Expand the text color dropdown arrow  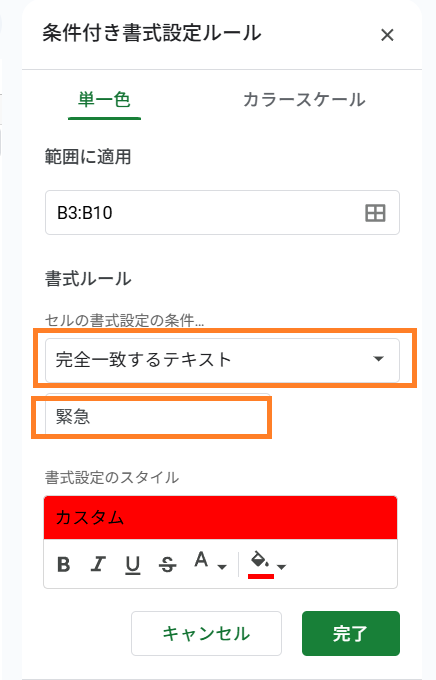(x=222, y=567)
